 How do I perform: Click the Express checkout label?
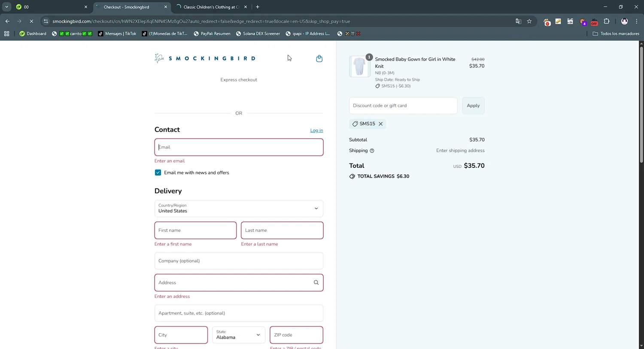point(239,80)
